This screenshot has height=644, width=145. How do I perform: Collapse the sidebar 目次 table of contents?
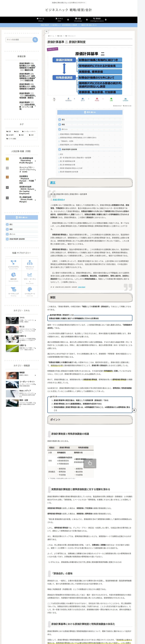point(22,217)
